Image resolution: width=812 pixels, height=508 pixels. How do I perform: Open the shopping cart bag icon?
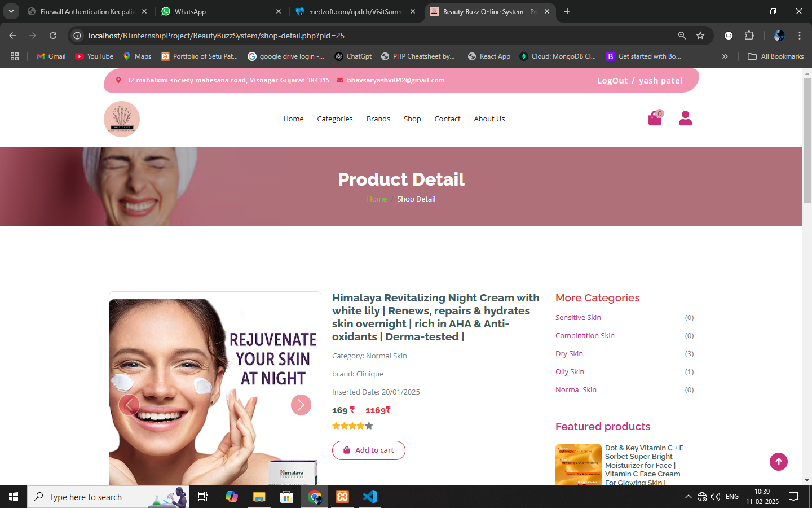coord(655,119)
